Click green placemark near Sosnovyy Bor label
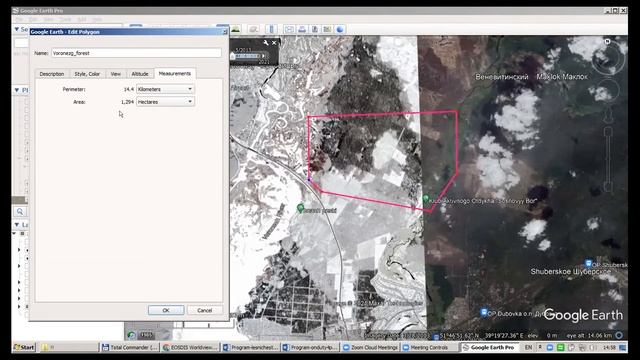Viewport: 640px width, 360px height. pyautogui.click(x=426, y=199)
